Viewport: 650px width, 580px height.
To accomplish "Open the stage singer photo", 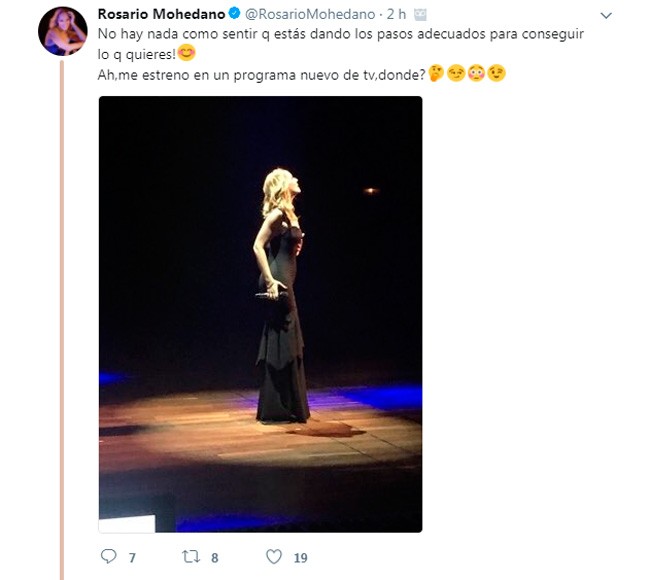I will [260, 314].
